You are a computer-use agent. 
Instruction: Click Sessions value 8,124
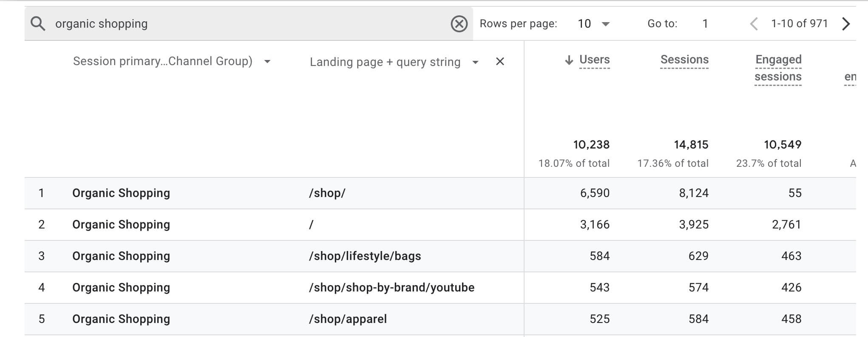coord(694,193)
